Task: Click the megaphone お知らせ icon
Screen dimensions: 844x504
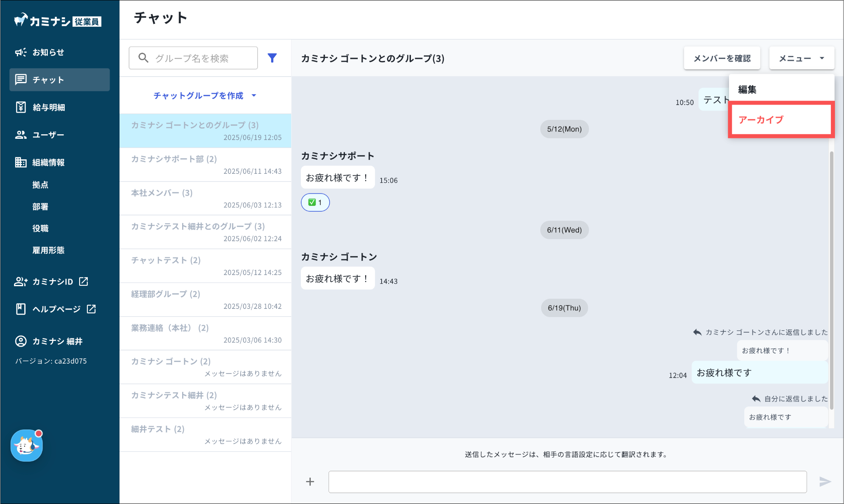Action: coord(21,52)
